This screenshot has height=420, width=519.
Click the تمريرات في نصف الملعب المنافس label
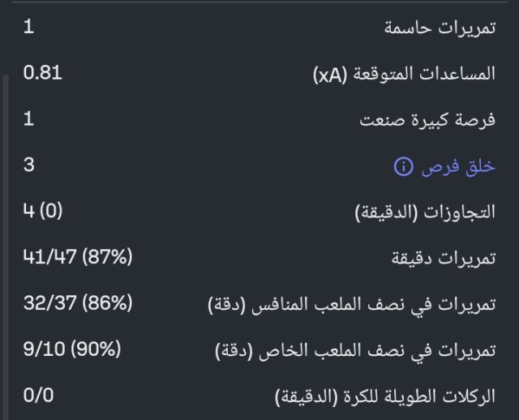pos(351,305)
